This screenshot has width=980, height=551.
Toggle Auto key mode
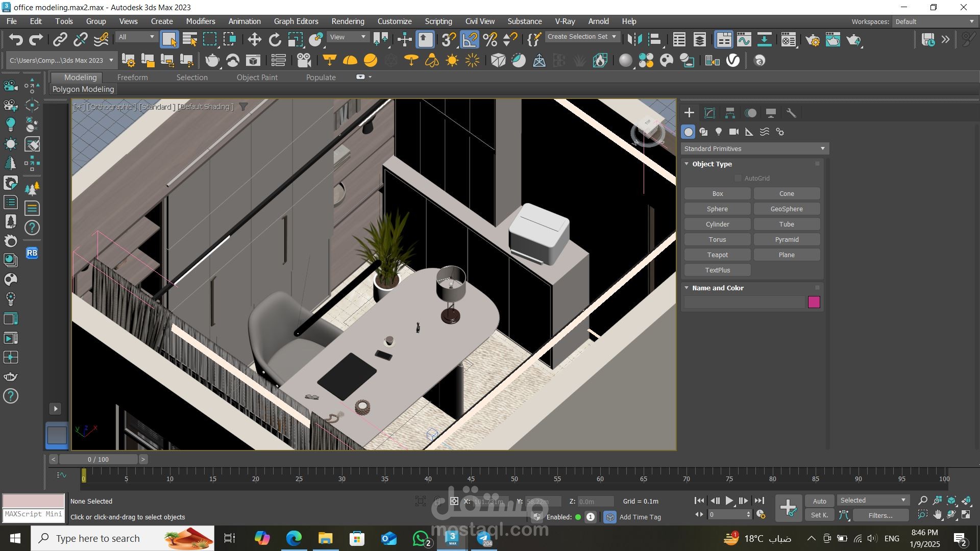click(819, 501)
